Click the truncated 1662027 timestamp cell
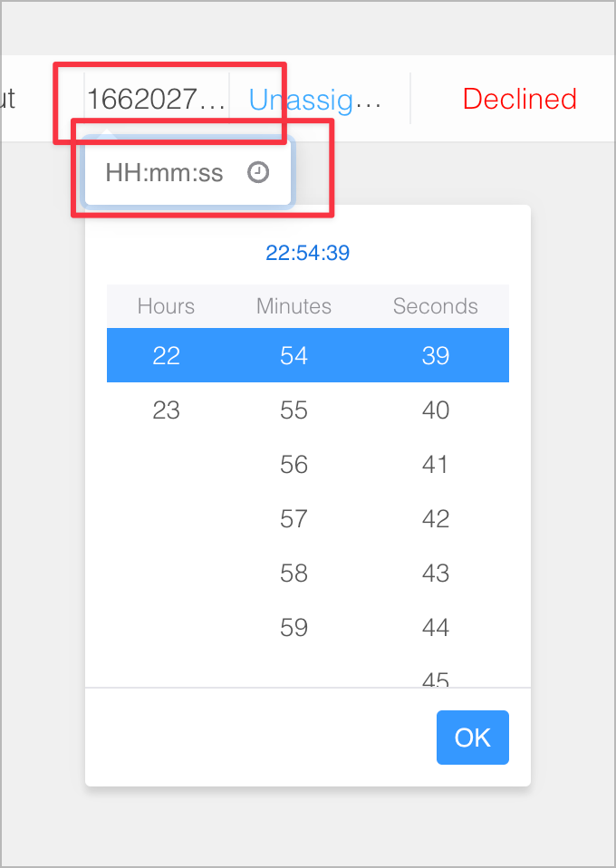Screen dimensions: 616x868 [x=156, y=99]
